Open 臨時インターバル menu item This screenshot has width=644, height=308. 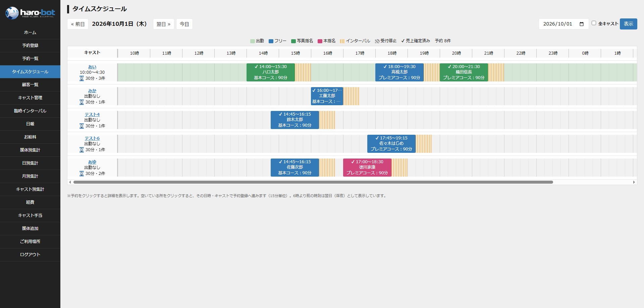coord(30,111)
